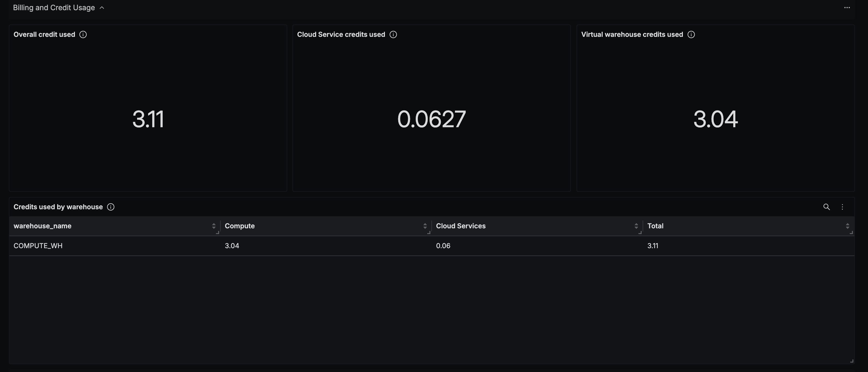Open the Credits used by warehouse kebab menu

pos(842,207)
